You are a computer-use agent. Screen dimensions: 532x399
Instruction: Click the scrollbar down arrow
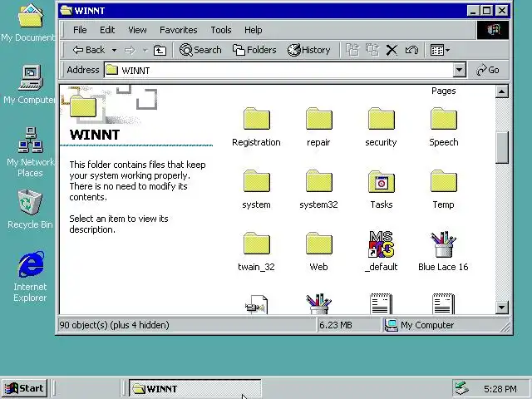[502, 308]
